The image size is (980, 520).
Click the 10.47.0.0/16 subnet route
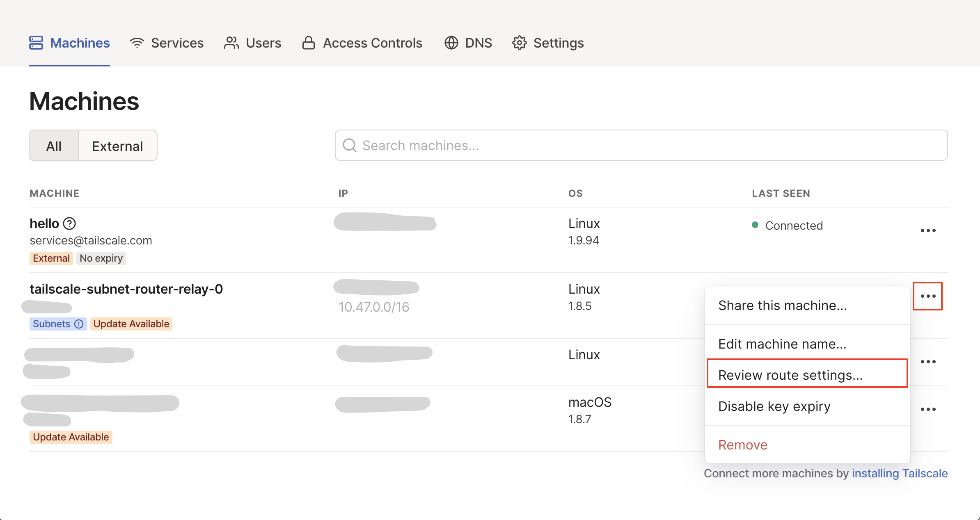point(374,307)
